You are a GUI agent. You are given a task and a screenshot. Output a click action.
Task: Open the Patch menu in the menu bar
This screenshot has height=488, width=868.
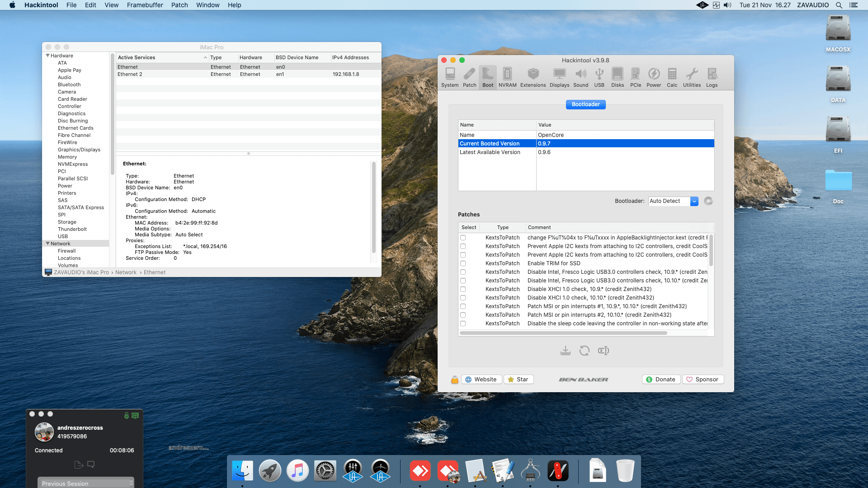click(179, 5)
